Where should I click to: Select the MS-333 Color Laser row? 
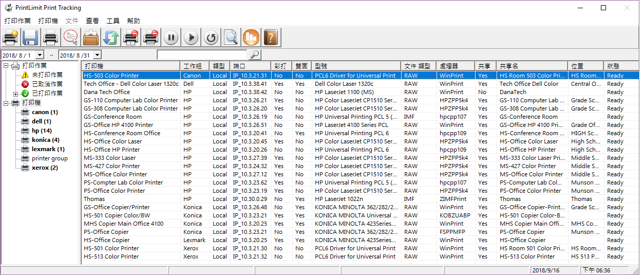pyautogui.click(x=359, y=158)
